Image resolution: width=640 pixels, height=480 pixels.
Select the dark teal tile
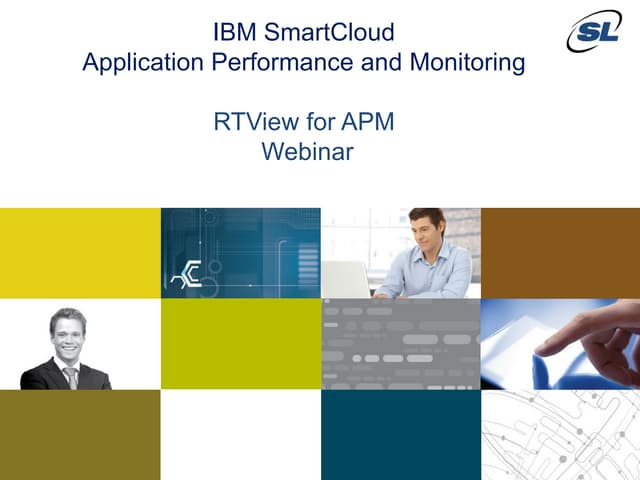(x=400, y=434)
